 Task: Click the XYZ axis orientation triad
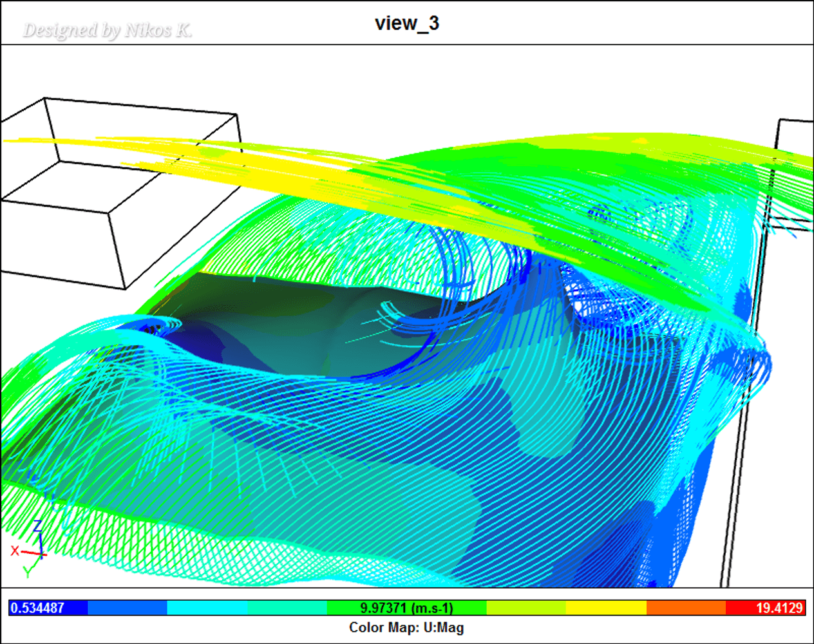pos(37,552)
